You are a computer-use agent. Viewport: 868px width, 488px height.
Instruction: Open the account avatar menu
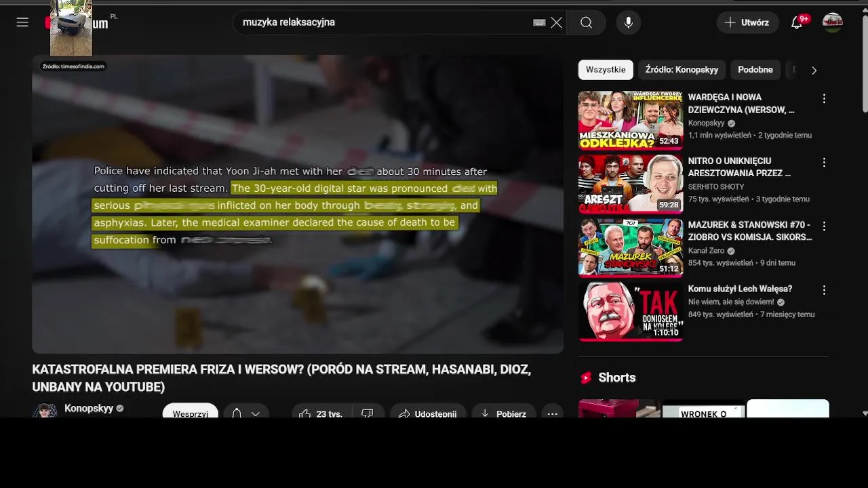pyautogui.click(x=833, y=22)
